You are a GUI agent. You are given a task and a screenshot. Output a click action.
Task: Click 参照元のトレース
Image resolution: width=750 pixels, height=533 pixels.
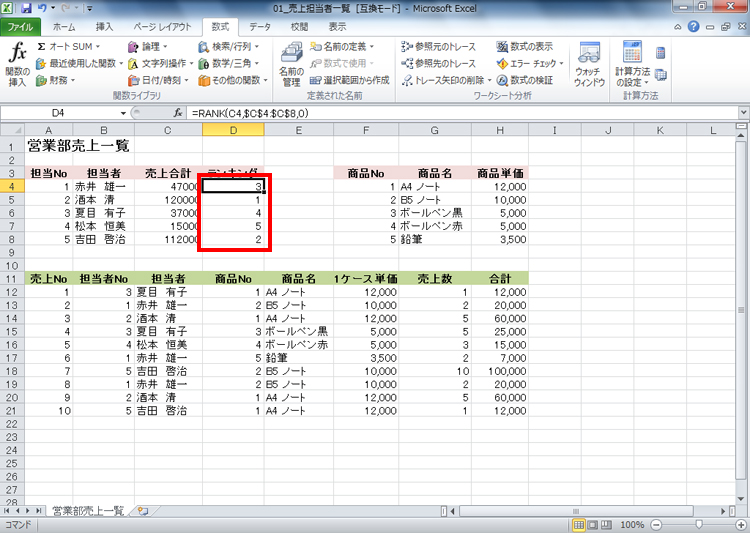(438, 46)
